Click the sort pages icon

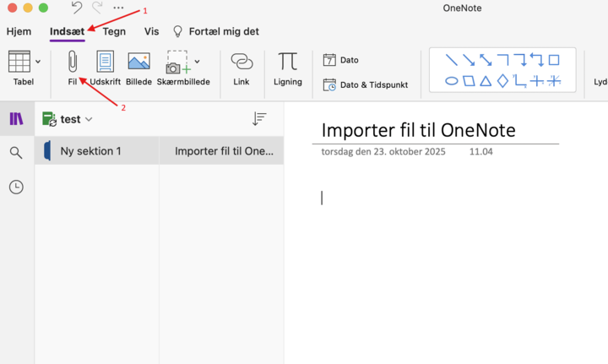(x=259, y=119)
